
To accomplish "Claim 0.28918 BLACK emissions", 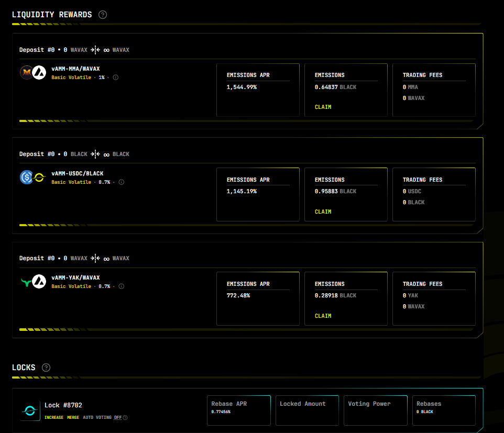I will pyautogui.click(x=323, y=316).
